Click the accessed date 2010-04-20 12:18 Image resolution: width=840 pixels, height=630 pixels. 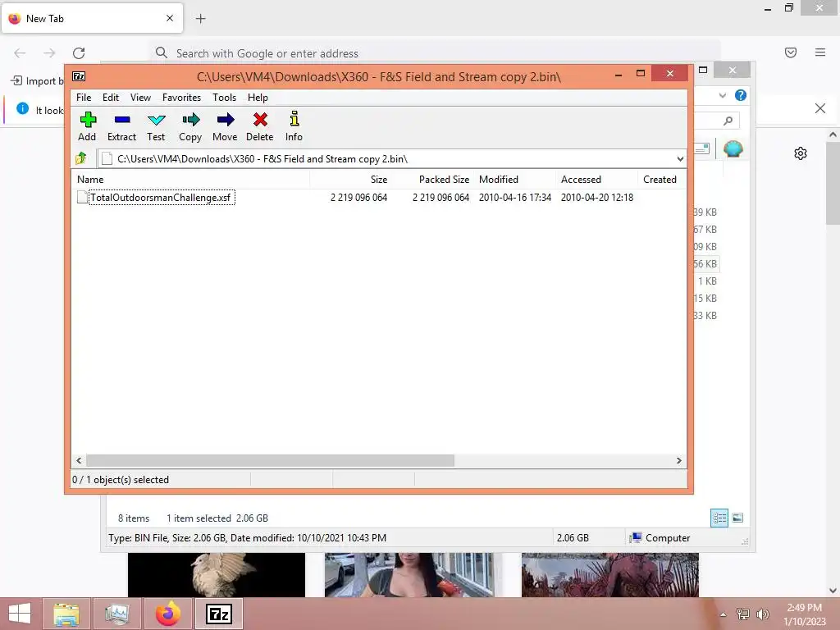click(x=597, y=198)
